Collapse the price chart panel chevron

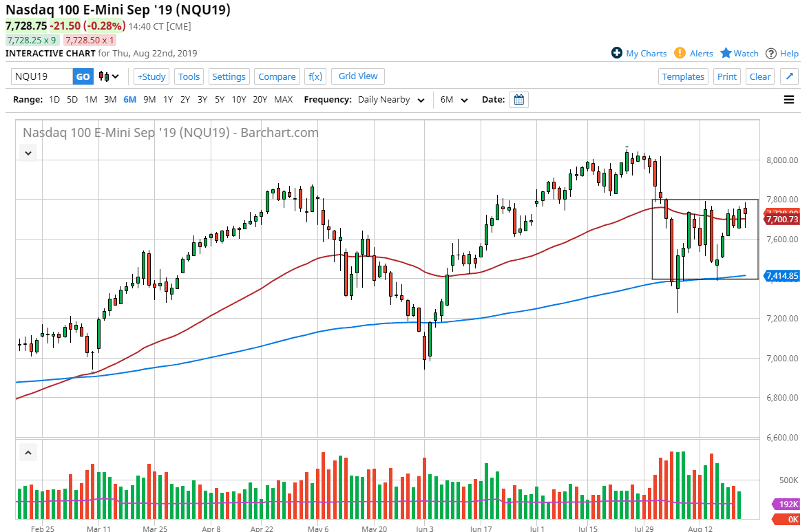pos(28,153)
